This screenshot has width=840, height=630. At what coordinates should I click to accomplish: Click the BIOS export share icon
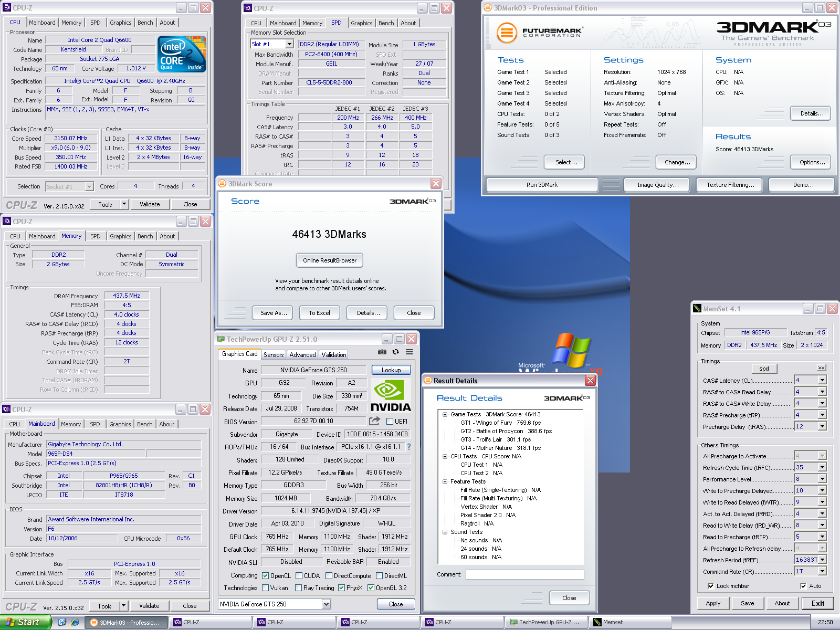pos(374,421)
